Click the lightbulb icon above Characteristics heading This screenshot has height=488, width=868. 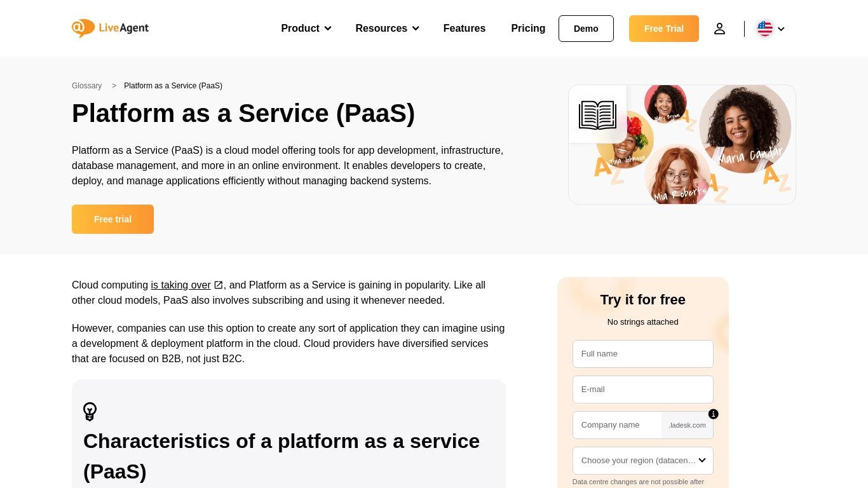(x=90, y=412)
